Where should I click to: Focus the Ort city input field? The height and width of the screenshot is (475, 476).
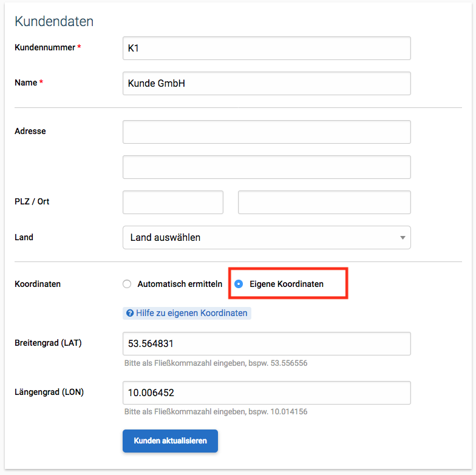(324, 203)
